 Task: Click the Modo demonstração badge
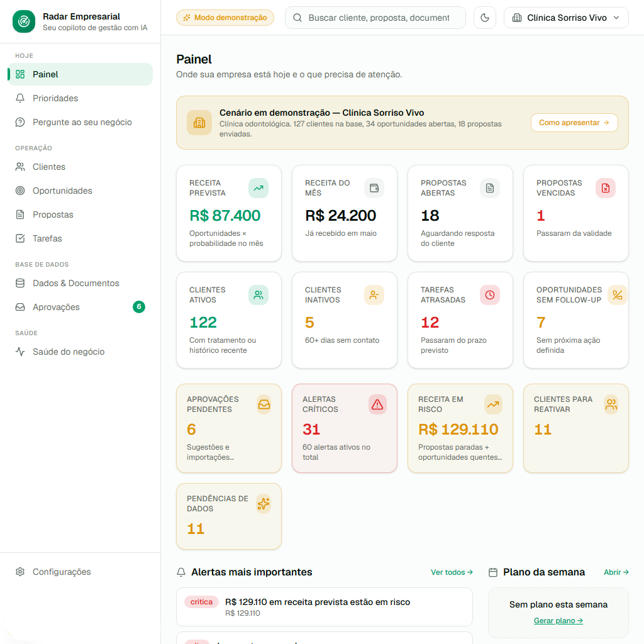(225, 18)
